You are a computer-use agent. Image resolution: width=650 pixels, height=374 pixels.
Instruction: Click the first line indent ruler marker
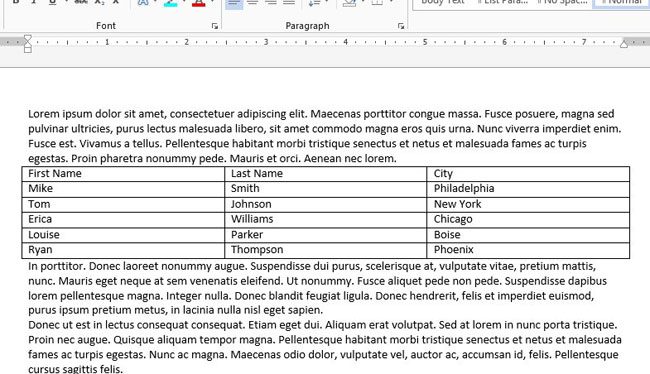pos(28,39)
